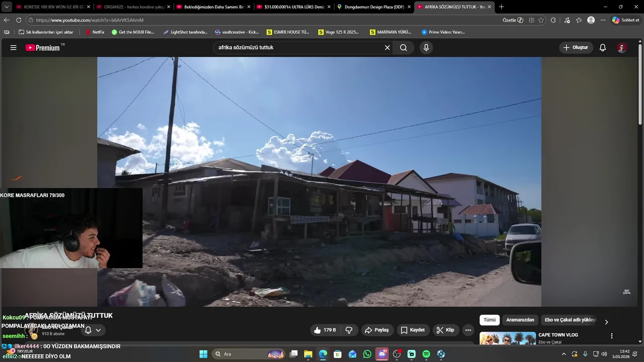Open a new browser tab with plus
Viewport: 644px width, 362px height.
[x=501, y=7]
